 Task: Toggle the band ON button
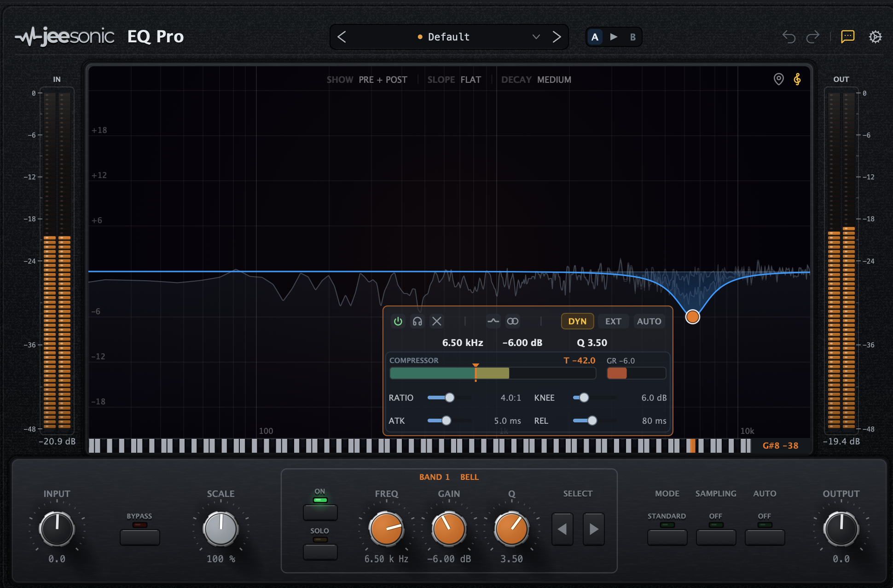[320, 512]
